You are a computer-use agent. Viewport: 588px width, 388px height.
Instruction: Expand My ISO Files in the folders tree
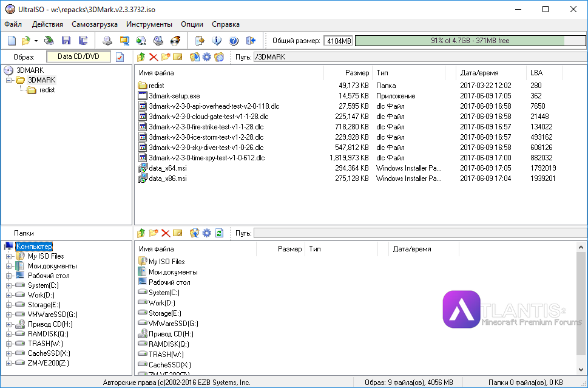pyautogui.click(x=8, y=256)
